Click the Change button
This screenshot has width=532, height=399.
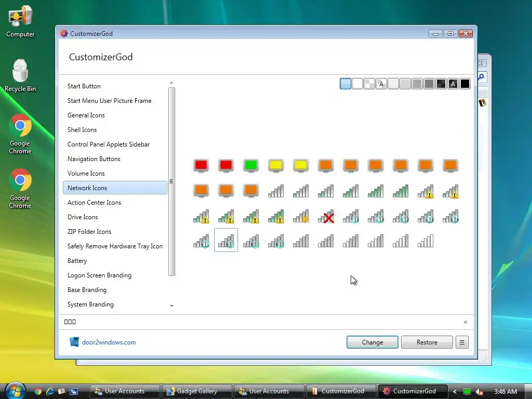tap(372, 342)
